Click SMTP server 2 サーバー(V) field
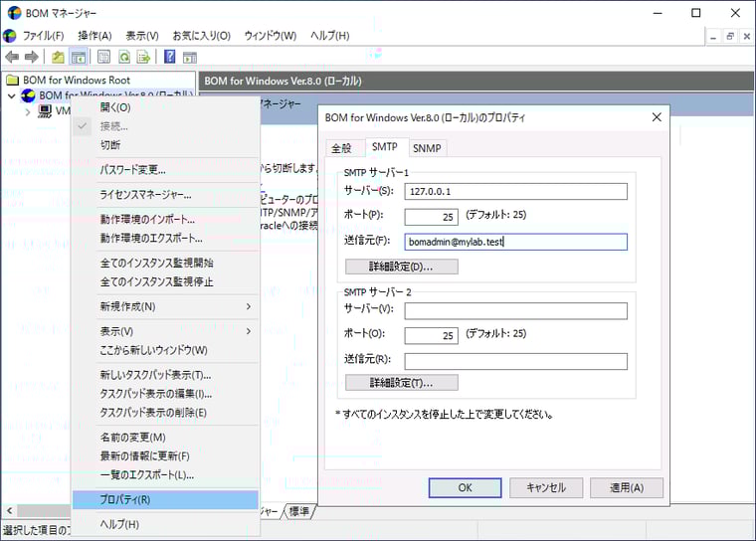Image resolution: width=756 pixels, height=541 pixels. click(x=516, y=311)
